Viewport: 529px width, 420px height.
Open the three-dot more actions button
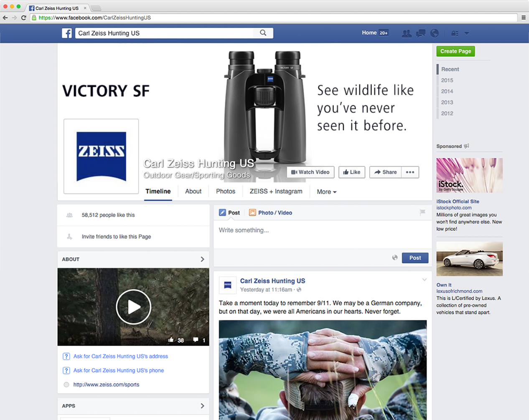click(x=410, y=172)
